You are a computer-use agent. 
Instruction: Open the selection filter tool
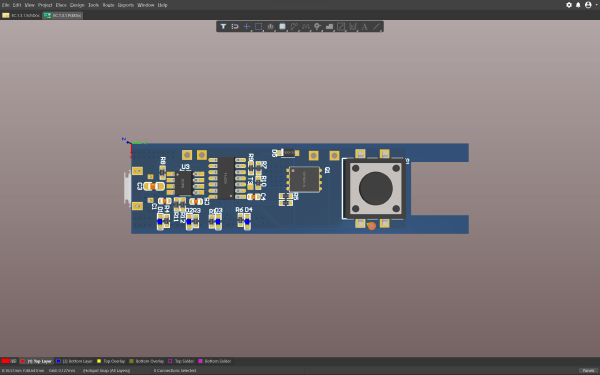tap(223, 26)
